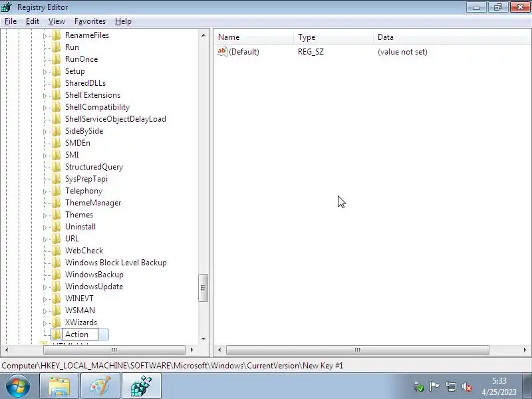Sort values by the Data column header
The image size is (532, 399).
click(x=453, y=37)
